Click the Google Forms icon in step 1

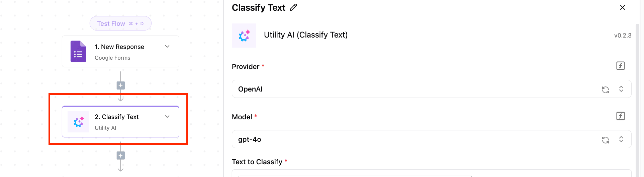pyautogui.click(x=78, y=51)
